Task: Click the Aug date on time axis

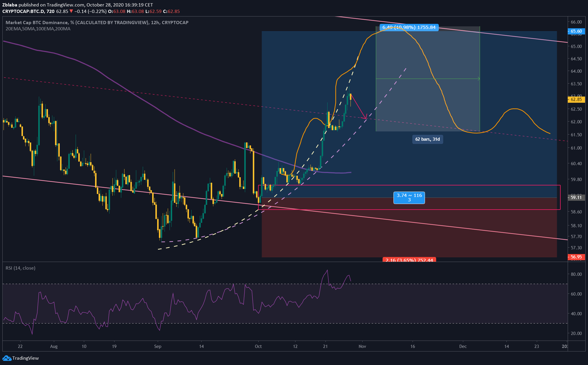Action: coord(54,346)
